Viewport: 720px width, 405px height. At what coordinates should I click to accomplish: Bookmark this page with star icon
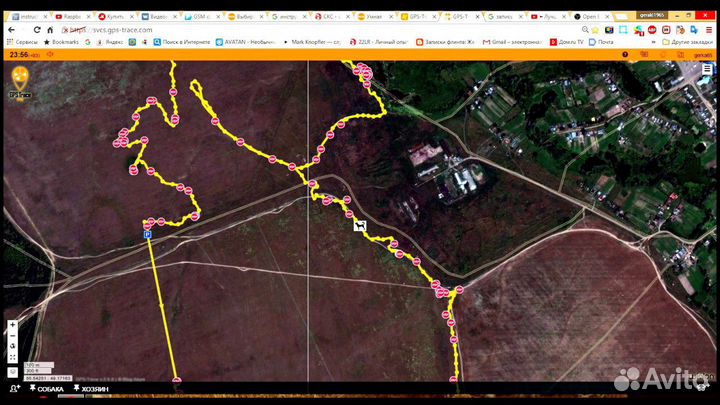595,30
